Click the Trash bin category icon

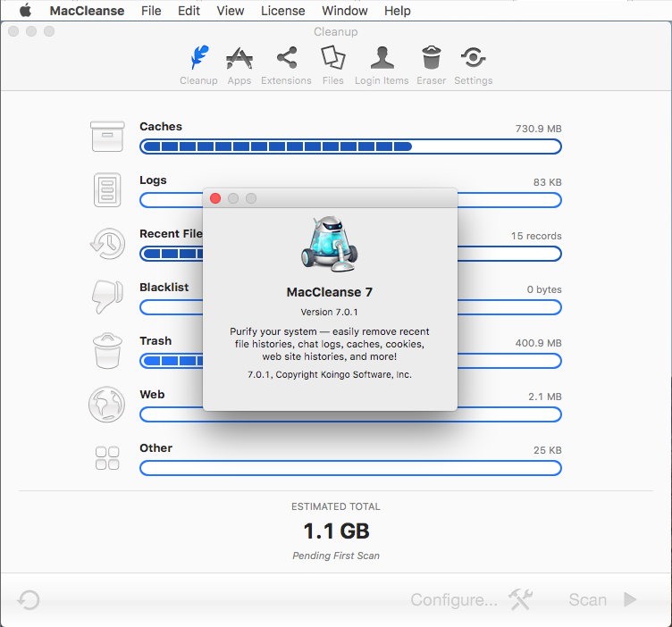107,350
